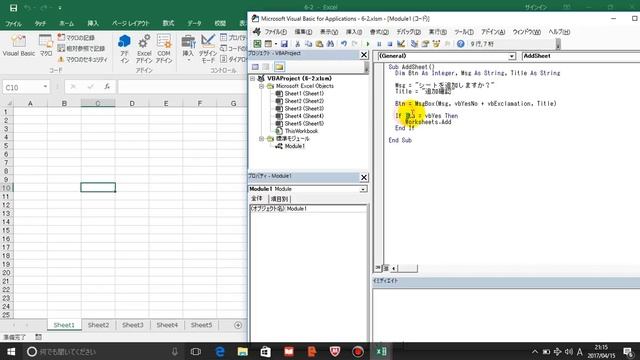Open dropdown arrow beside Insert UserForm icon
640x360 pixels.
[276, 44]
